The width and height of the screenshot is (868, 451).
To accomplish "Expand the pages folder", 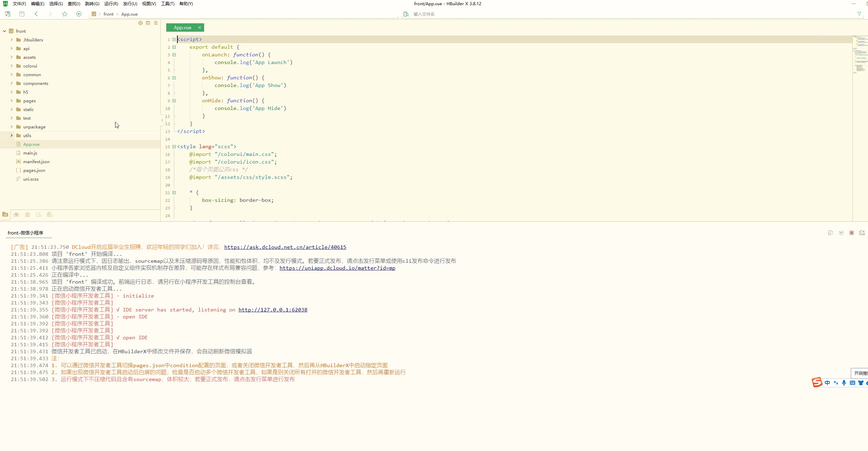I will [x=11, y=101].
